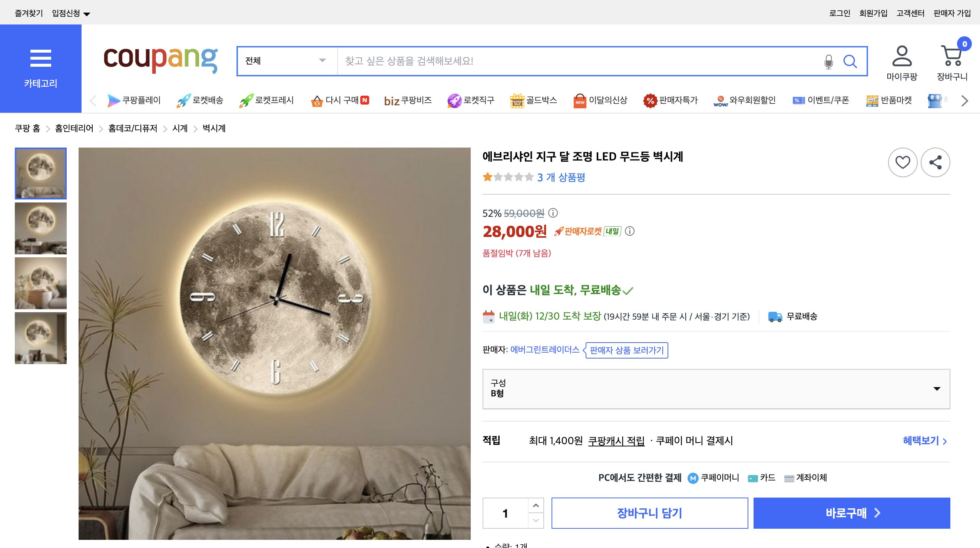Open the 이달의신상 new arrivals icon

point(598,100)
